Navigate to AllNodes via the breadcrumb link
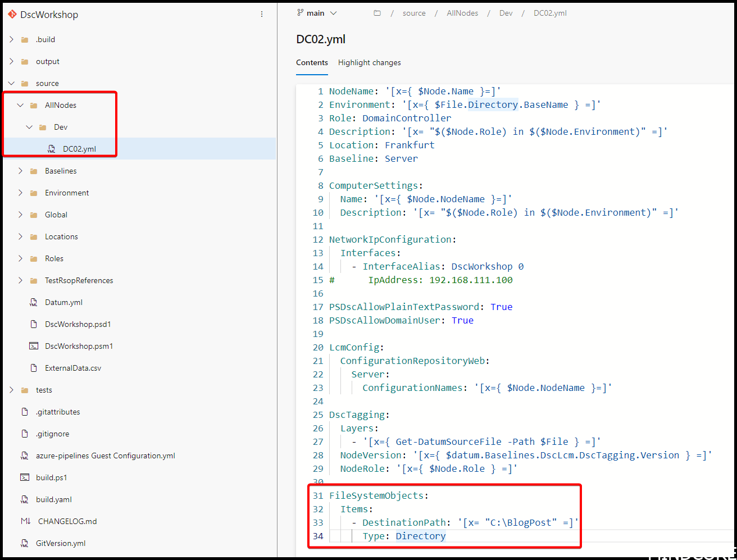 pyautogui.click(x=462, y=12)
